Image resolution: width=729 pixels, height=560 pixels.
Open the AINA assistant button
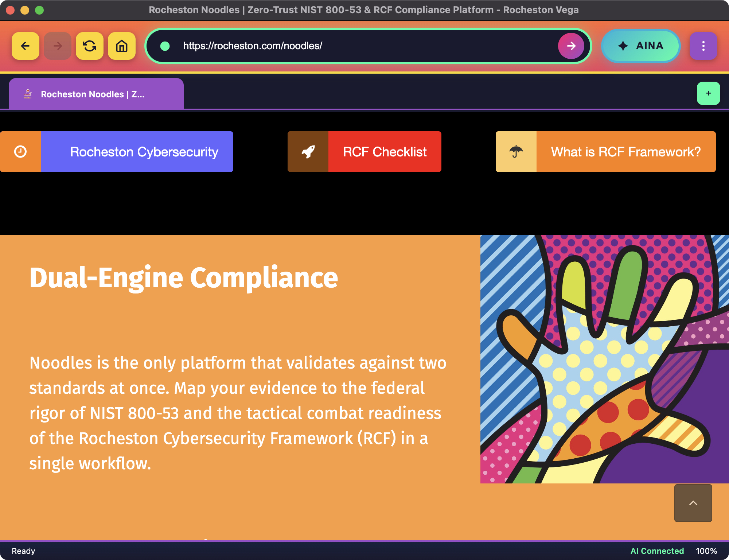tap(640, 46)
